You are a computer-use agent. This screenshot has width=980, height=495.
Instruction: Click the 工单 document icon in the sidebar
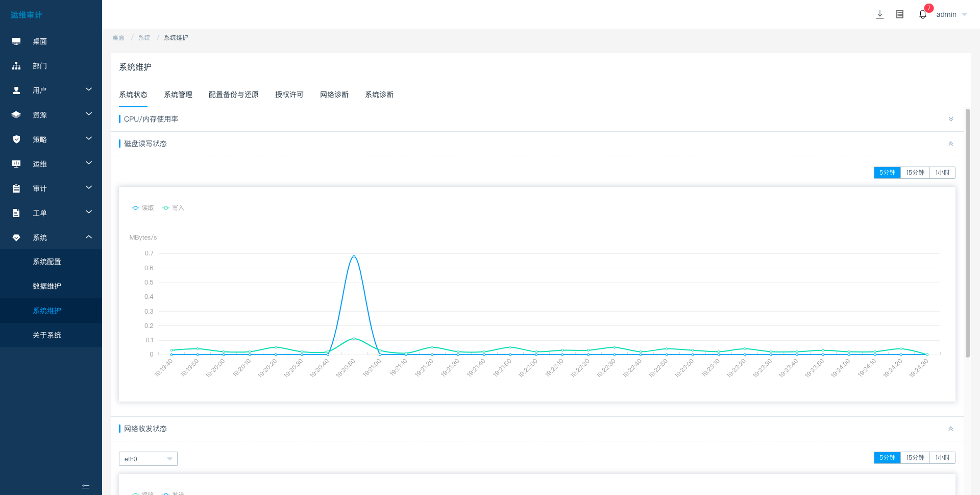16,213
